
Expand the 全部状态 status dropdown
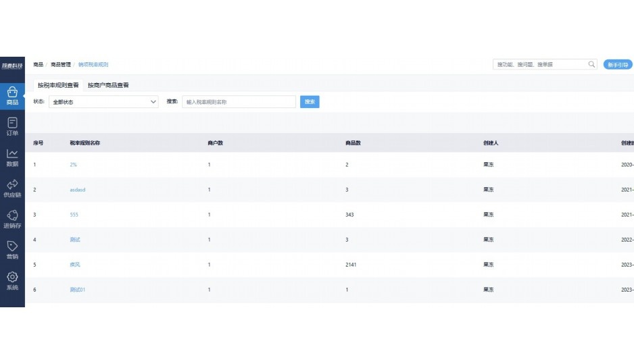pos(103,102)
